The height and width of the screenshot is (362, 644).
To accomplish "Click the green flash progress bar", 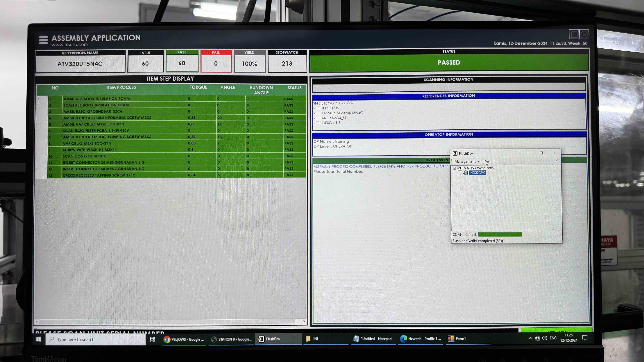I will (500, 234).
